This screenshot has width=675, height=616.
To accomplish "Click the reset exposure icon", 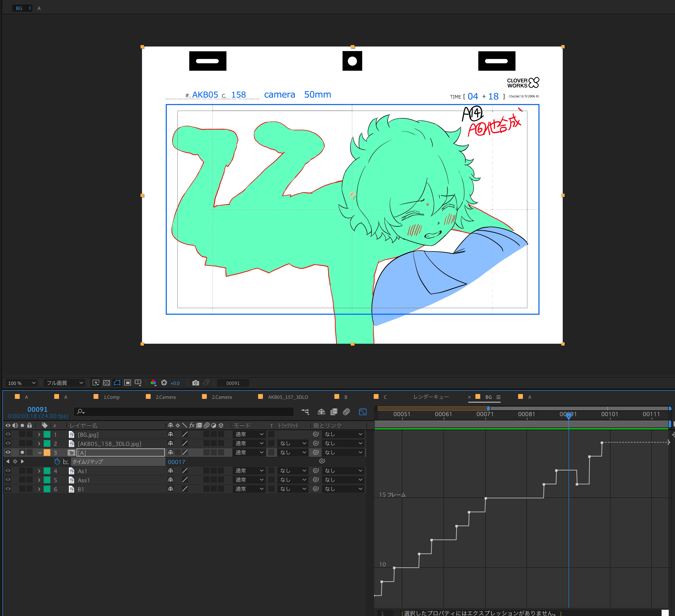I will (164, 383).
